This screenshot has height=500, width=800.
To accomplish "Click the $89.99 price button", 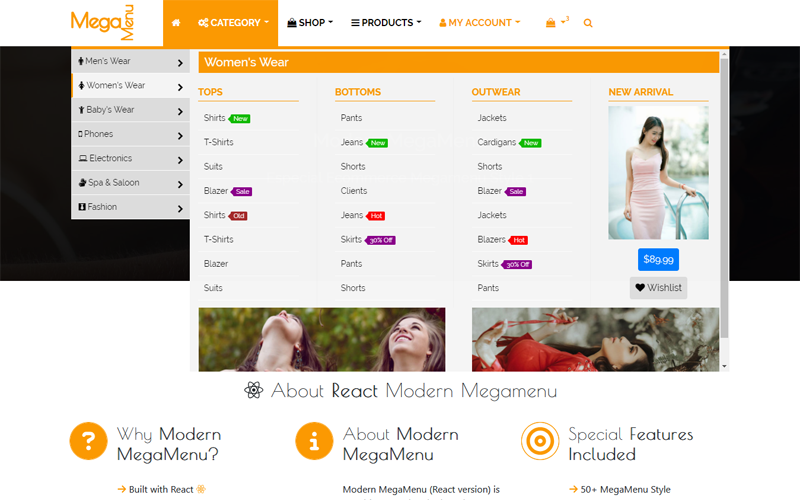I will click(x=658, y=260).
